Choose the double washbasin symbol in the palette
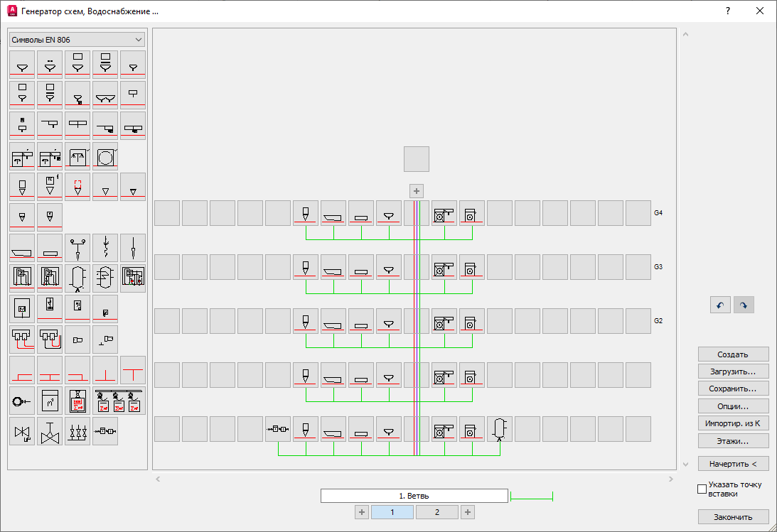Image resolution: width=777 pixels, height=532 pixels. [105, 95]
